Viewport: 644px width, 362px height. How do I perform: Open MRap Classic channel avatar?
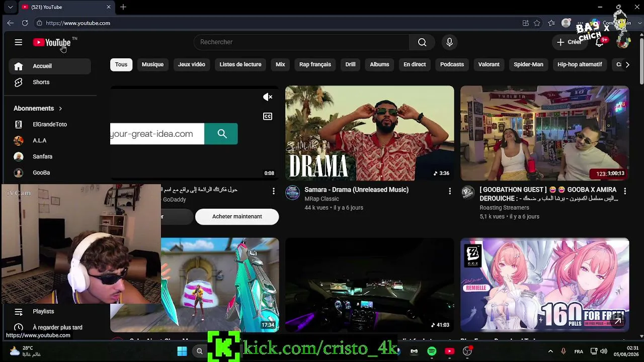click(x=292, y=193)
